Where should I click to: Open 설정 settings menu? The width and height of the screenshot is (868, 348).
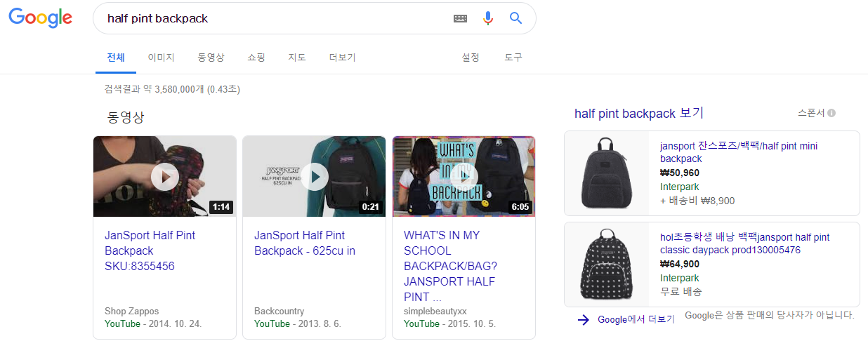471,58
